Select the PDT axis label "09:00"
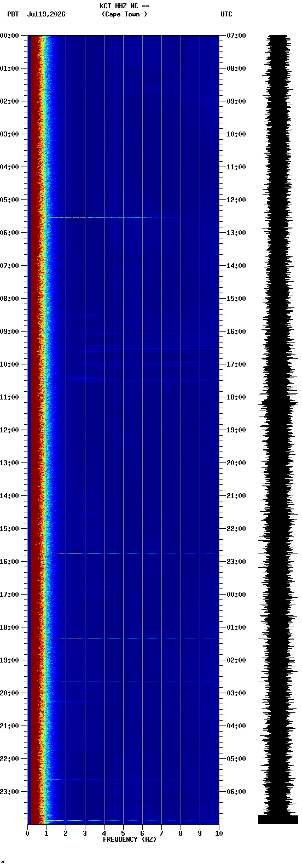Image resolution: width=302 pixels, height=868 pixels. (9, 332)
